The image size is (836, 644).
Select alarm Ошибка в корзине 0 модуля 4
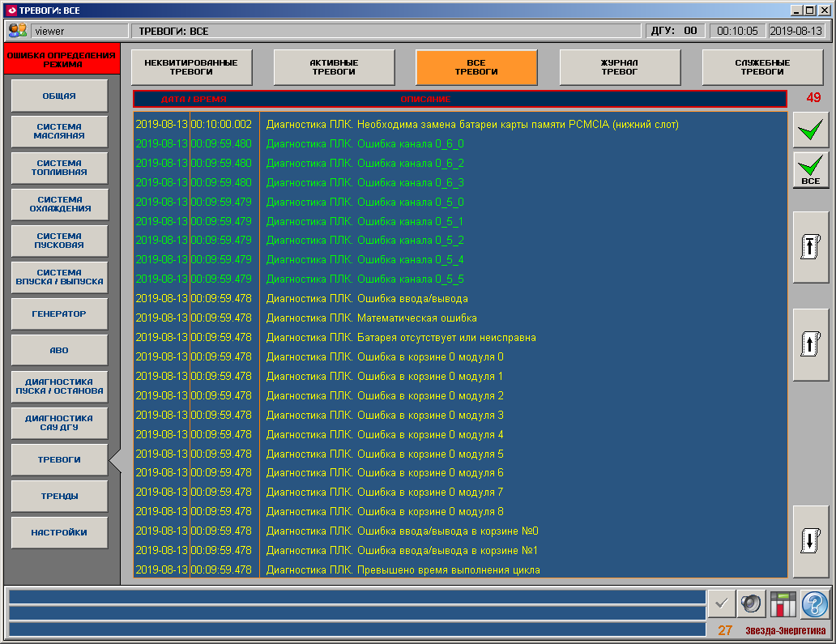460,434
